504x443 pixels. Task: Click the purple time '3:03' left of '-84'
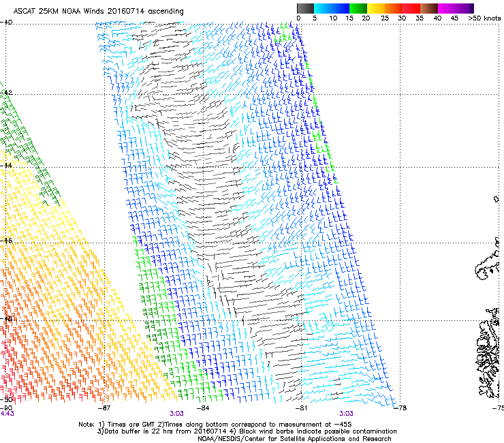(177, 414)
